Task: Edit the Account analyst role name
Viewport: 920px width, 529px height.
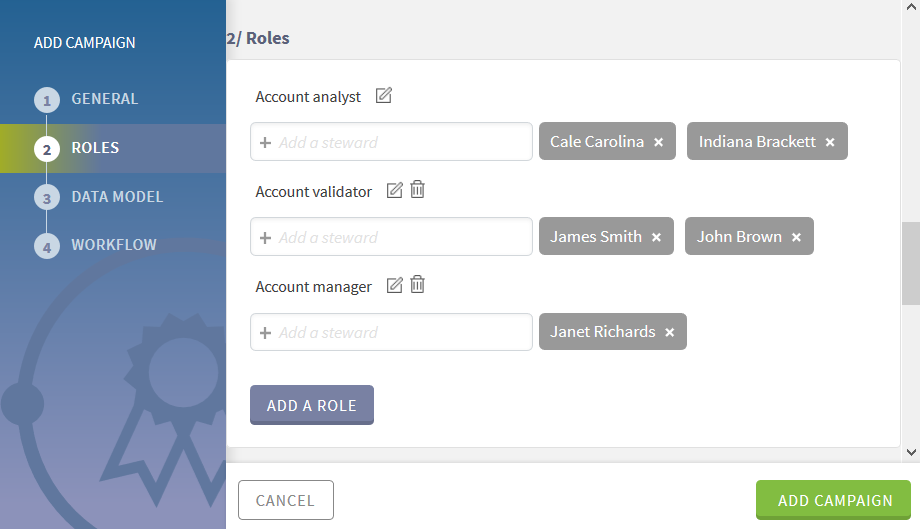Action: [x=384, y=96]
